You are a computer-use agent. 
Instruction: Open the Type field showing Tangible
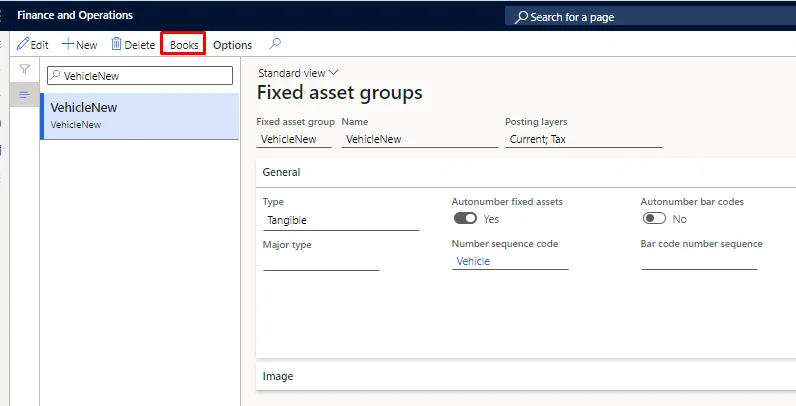pyautogui.click(x=341, y=221)
